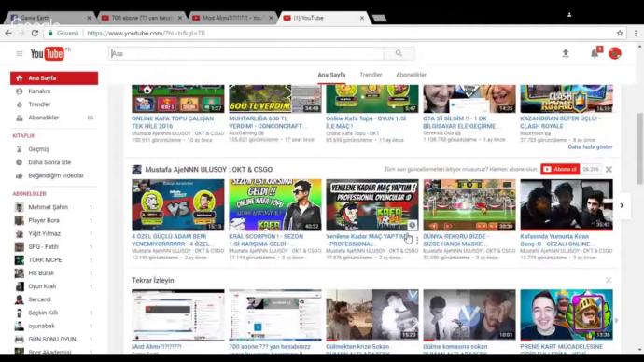Open ONLINE KAFA TOPU ÇALIŞAN video title
Viewport: 644px width, 362px height.
[x=173, y=122]
